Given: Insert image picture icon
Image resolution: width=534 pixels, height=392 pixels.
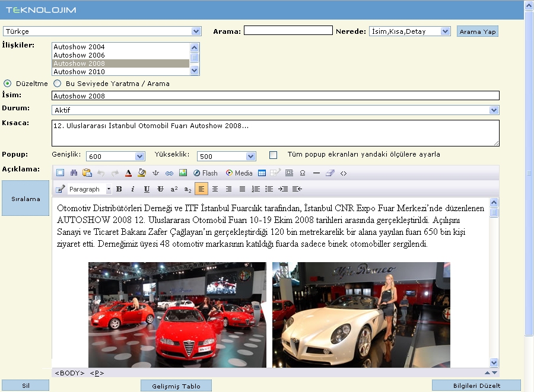Looking at the screenshot, I should 183,173.
